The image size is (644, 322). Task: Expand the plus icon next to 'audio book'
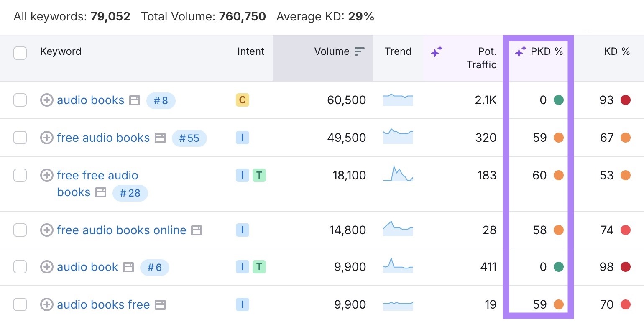point(46,267)
